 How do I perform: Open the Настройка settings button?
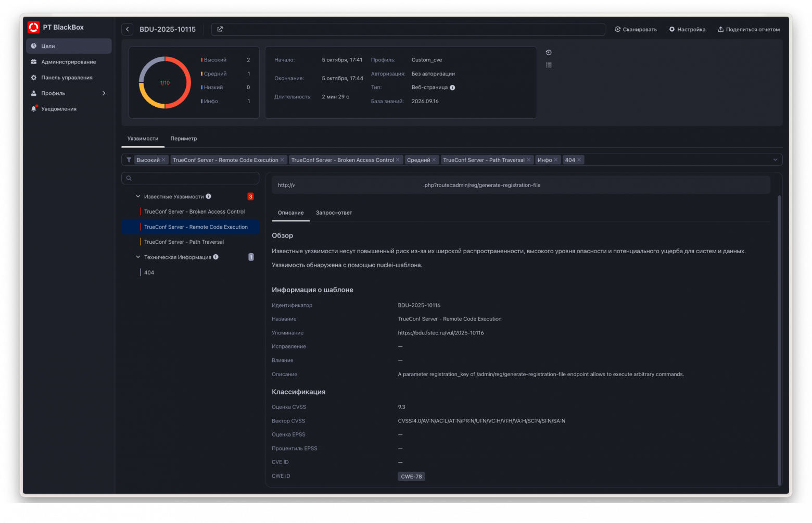coord(687,29)
